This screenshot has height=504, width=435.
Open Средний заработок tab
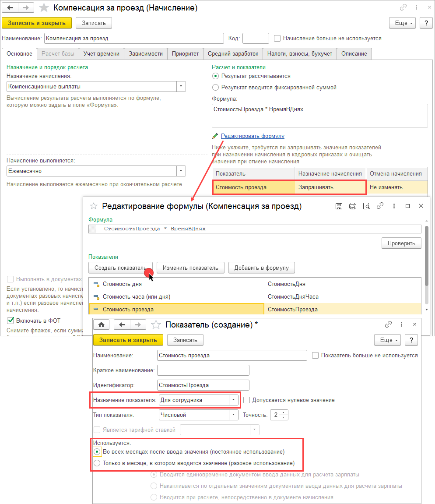click(233, 54)
